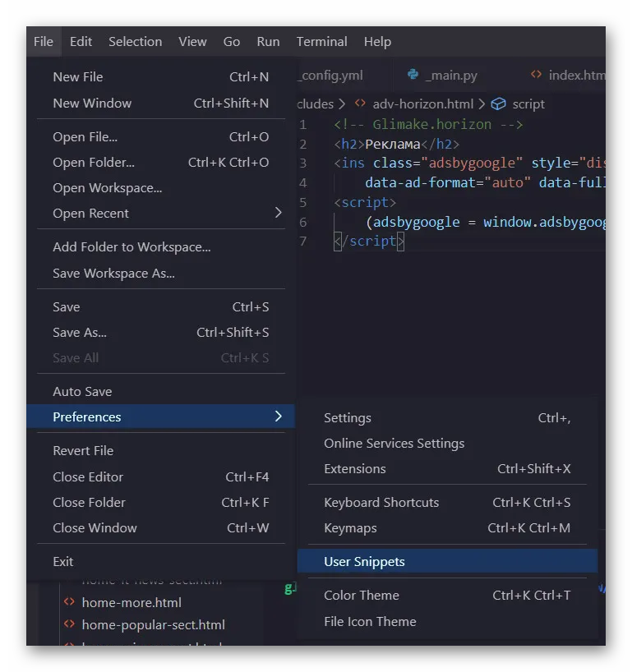Viewport: 632px width, 672px height.
Task: Choose New File from File menu
Action: tap(161, 77)
